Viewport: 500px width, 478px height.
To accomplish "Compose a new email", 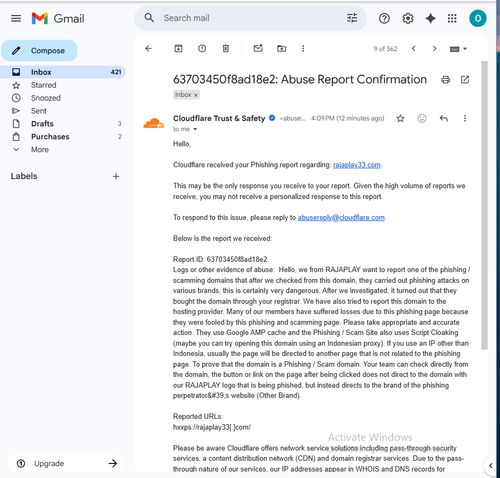I will 39,51.
